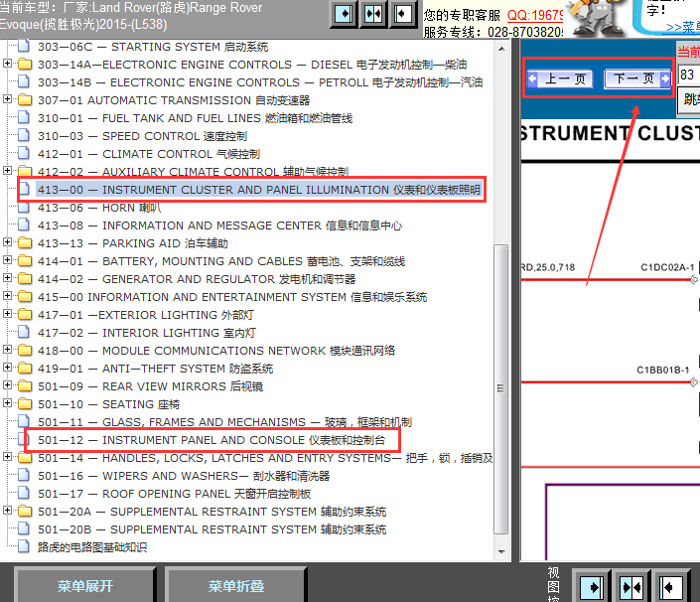The image size is (700, 602).
Task: Click the bottom collapse-left view control icon
Action: coord(671,587)
